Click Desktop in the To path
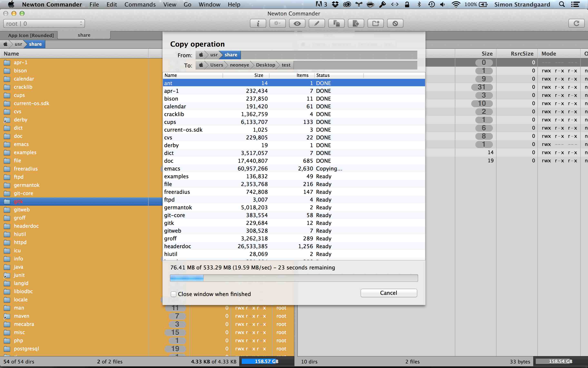The height and width of the screenshot is (368, 588). pyautogui.click(x=265, y=65)
